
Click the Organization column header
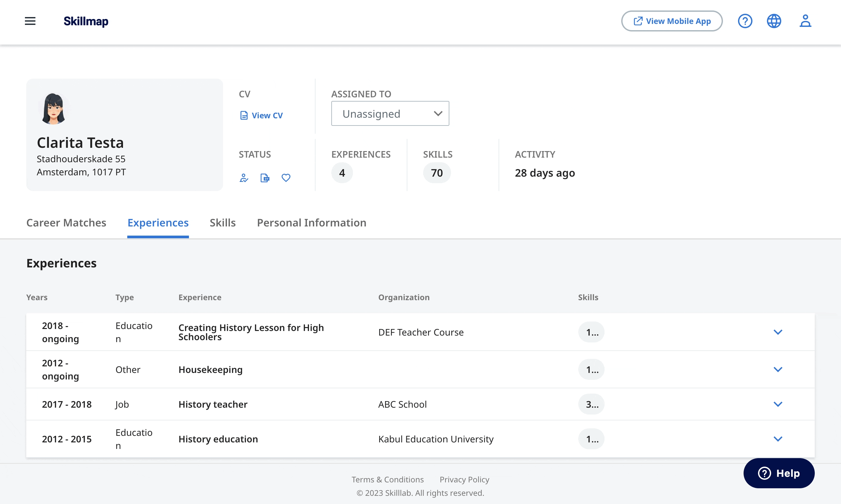[x=404, y=298]
